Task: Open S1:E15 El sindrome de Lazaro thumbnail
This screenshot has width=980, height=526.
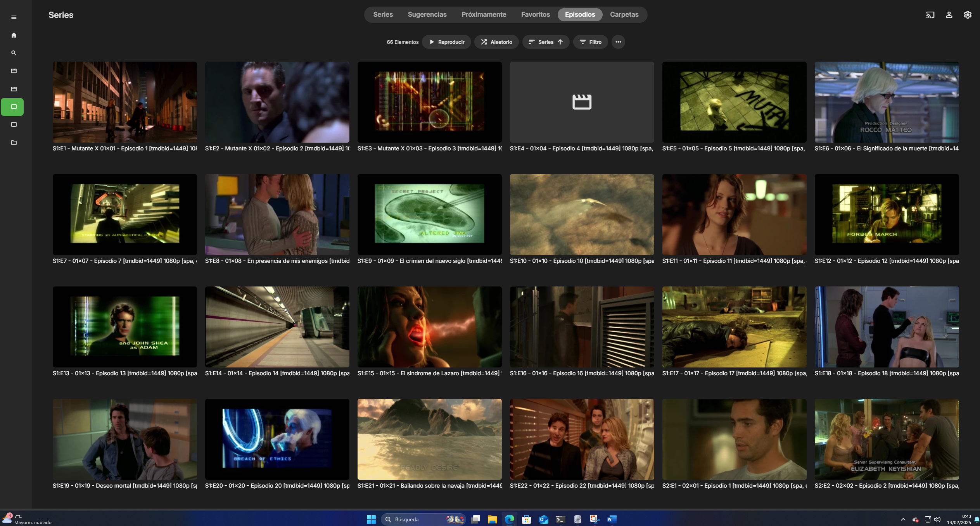Action: tap(429, 327)
